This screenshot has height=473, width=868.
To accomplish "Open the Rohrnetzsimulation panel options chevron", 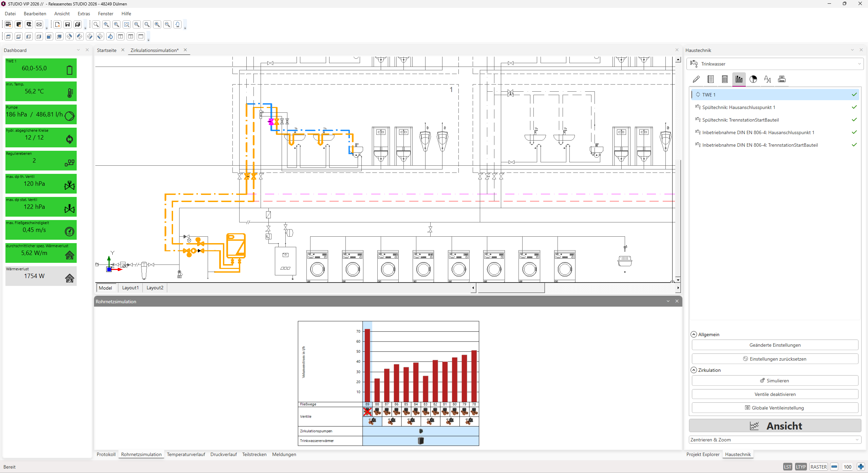I will [x=668, y=301].
